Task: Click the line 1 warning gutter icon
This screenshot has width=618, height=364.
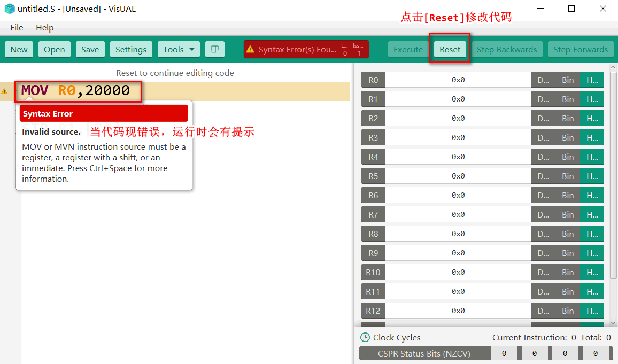Action: point(4,91)
